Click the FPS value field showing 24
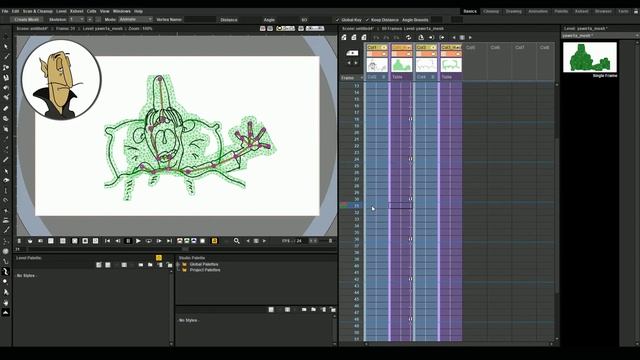The image size is (640, 360). pos(299,241)
